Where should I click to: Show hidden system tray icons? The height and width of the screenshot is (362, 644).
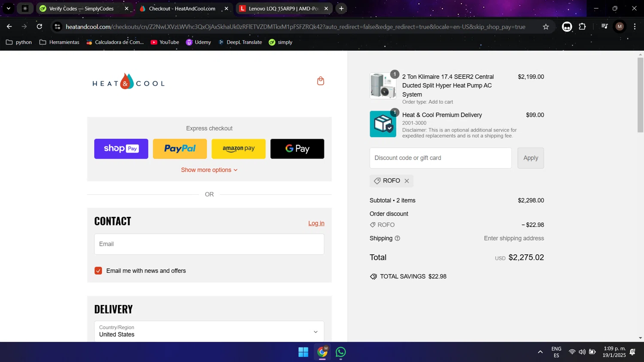[540, 352]
